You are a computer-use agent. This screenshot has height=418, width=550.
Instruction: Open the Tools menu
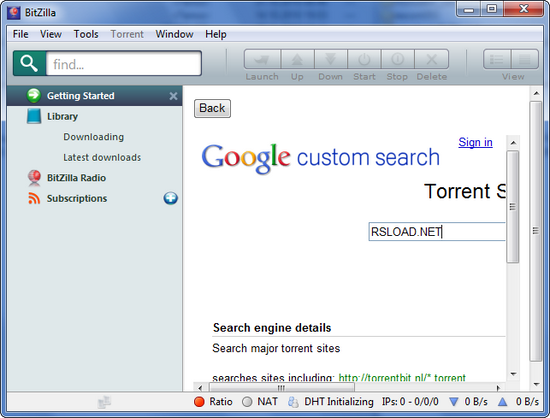[x=86, y=34]
